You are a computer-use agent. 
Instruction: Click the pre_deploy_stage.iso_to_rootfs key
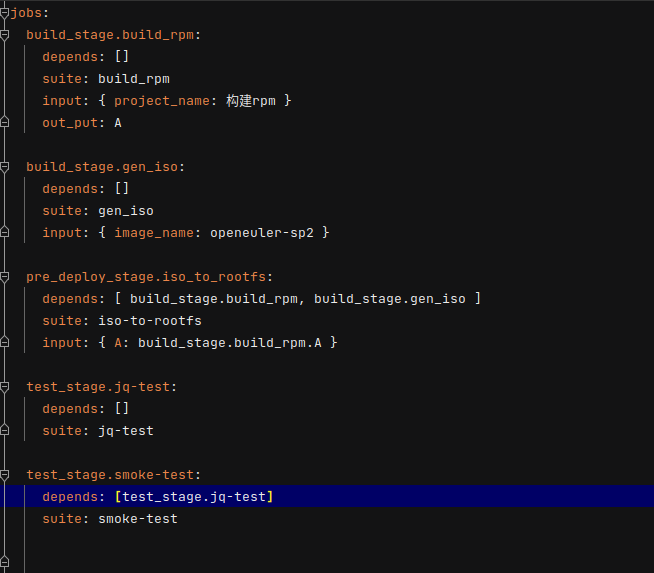tap(146, 277)
